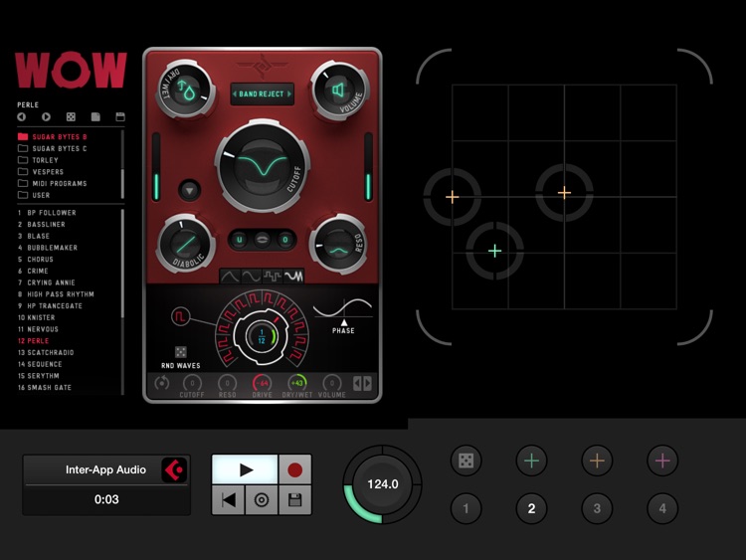
Task: Click the loop target button in transport
Action: [262, 500]
